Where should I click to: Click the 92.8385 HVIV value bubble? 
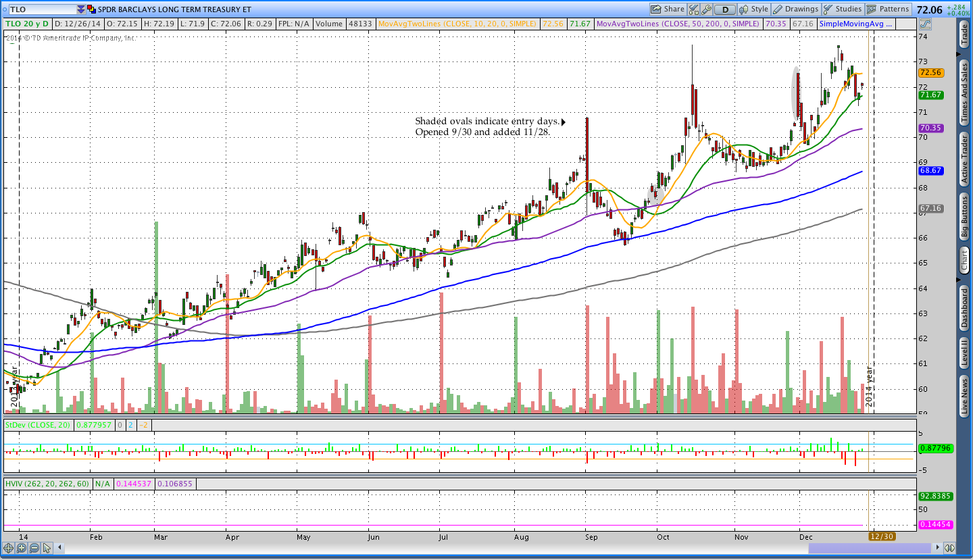(x=934, y=495)
